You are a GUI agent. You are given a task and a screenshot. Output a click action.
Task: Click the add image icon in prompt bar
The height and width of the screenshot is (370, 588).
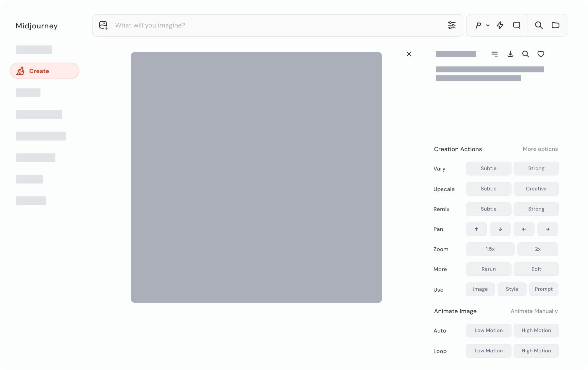(x=104, y=25)
